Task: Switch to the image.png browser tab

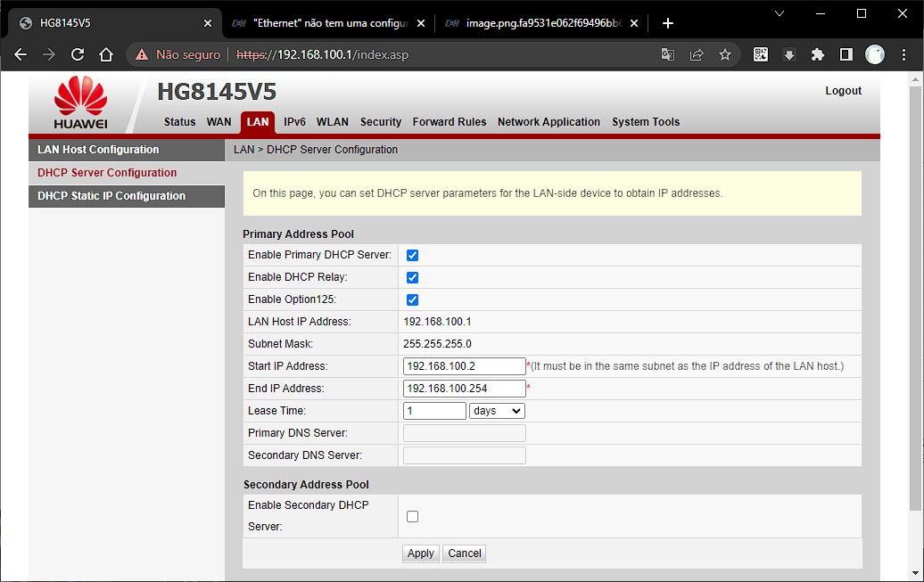Action: point(541,23)
